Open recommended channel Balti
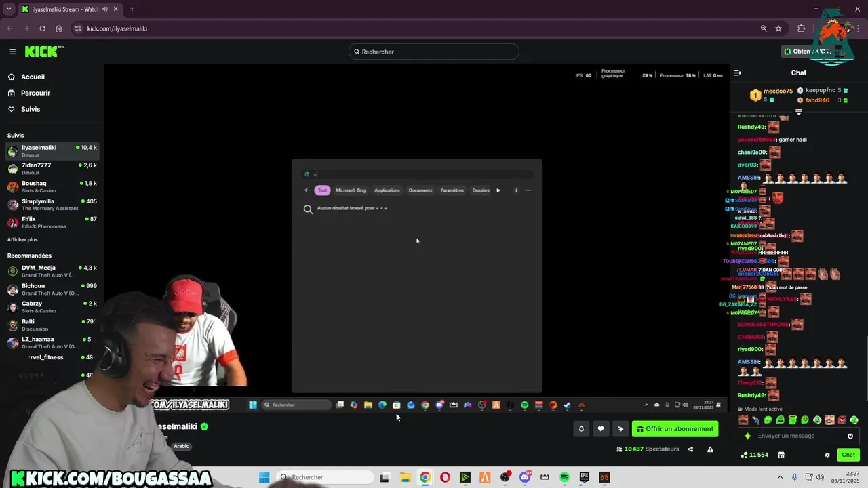 [52, 325]
